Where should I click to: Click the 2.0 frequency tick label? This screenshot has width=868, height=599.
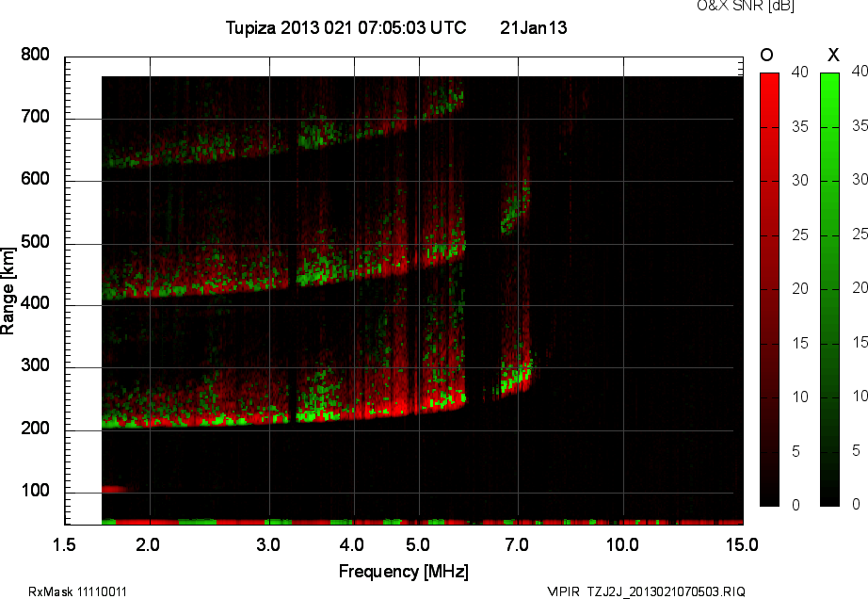(x=148, y=544)
